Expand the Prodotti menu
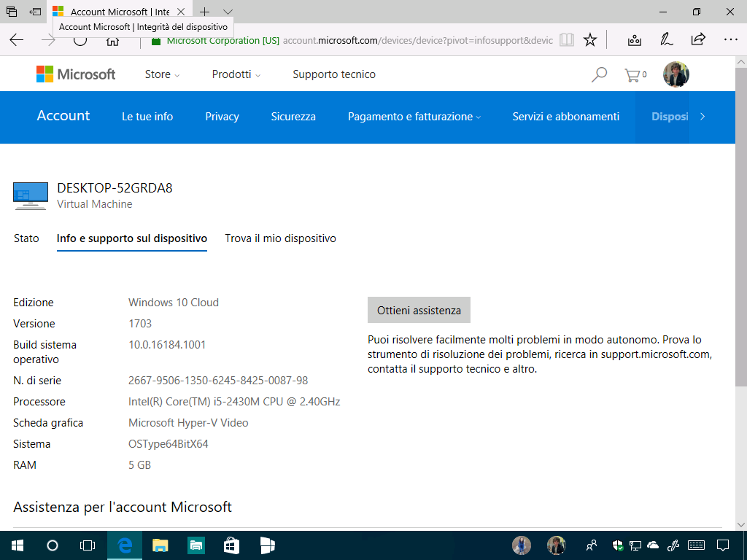This screenshot has width=747, height=560. 236,74
